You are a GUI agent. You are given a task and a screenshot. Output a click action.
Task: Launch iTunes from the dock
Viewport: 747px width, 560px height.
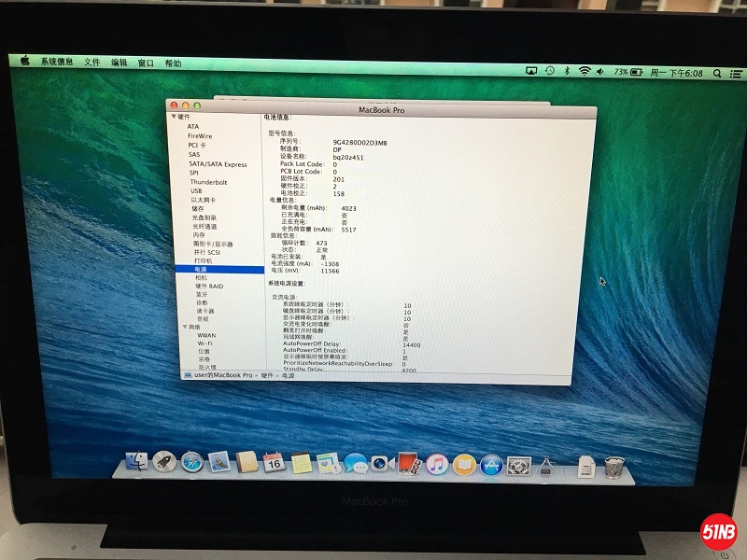pos(437,464)
